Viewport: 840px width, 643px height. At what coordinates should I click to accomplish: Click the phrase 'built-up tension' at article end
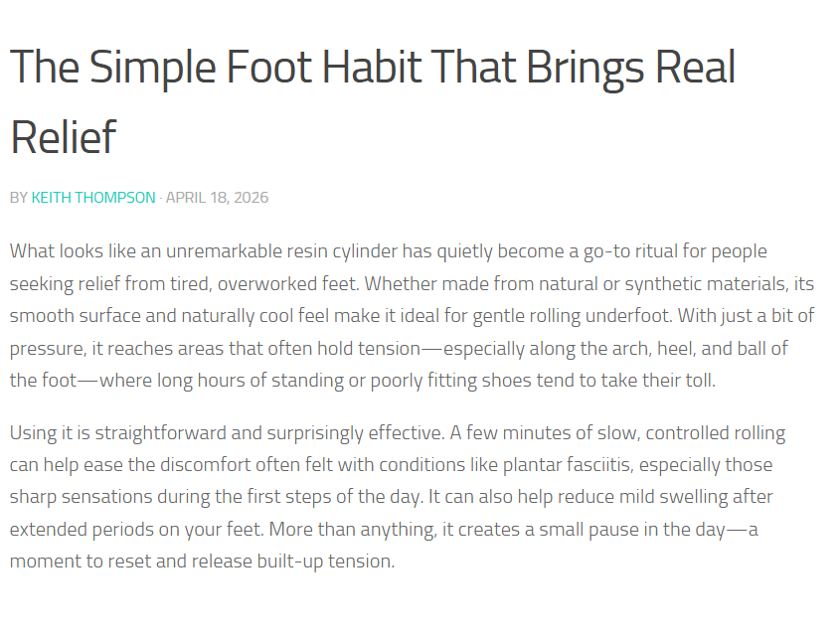tap(325, 562)
